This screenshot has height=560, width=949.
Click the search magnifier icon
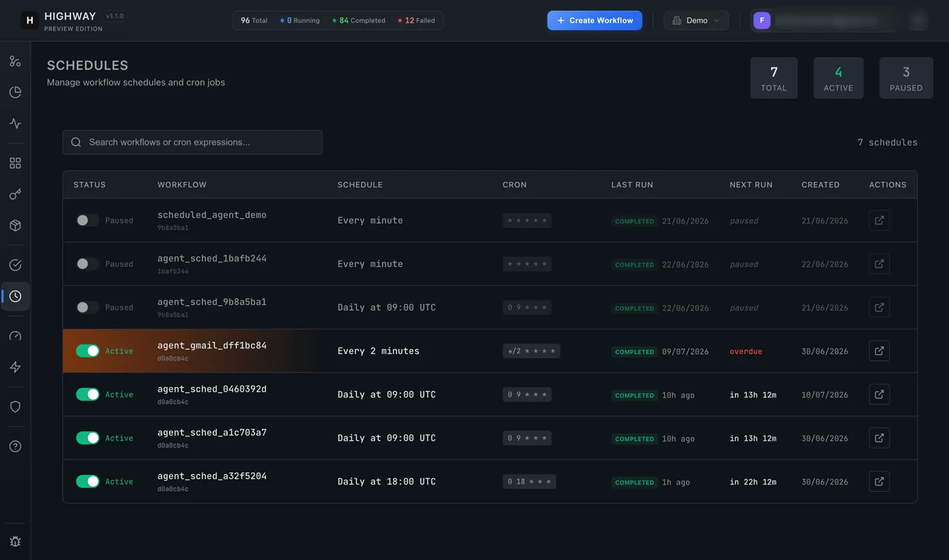click(x=76, y=142)
